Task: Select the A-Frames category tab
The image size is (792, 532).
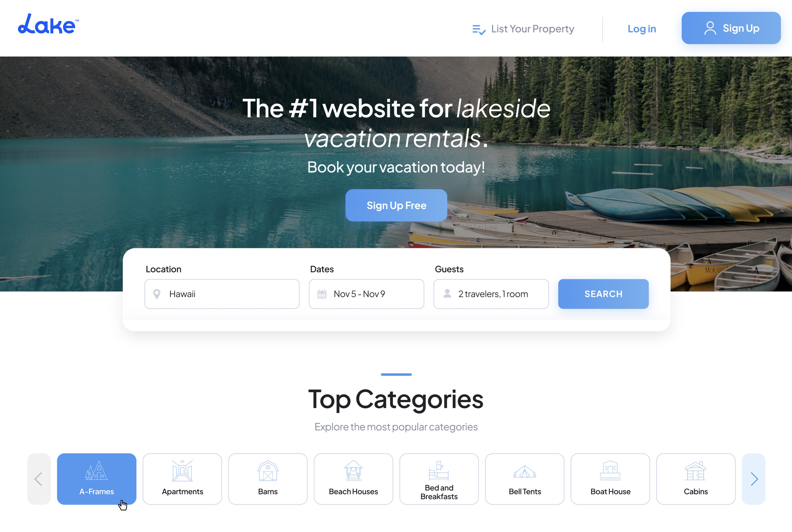Action: tap(97, 479)
